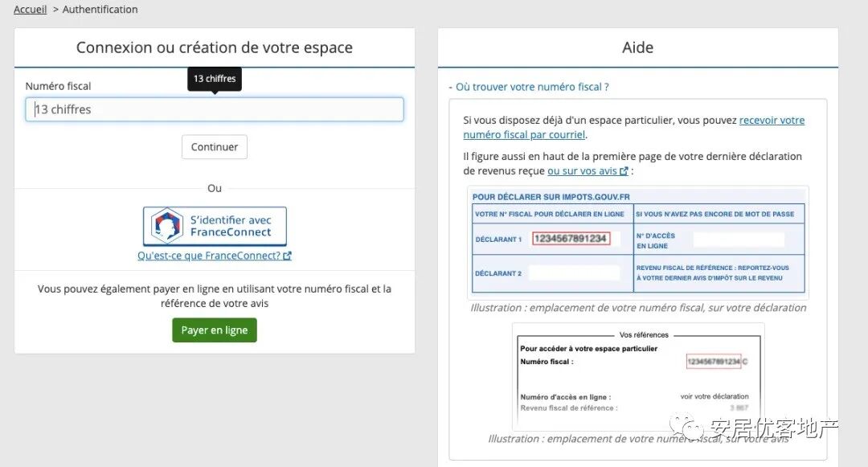Screen dimensions: 868x467
Task: Click the Accueil breadcrumb link
Action: pos(30,10)
